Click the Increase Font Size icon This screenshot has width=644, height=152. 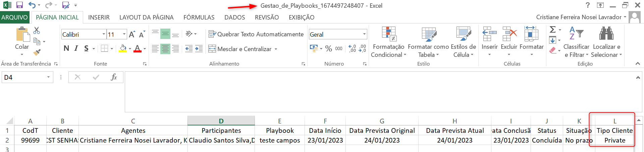point(132,34)
